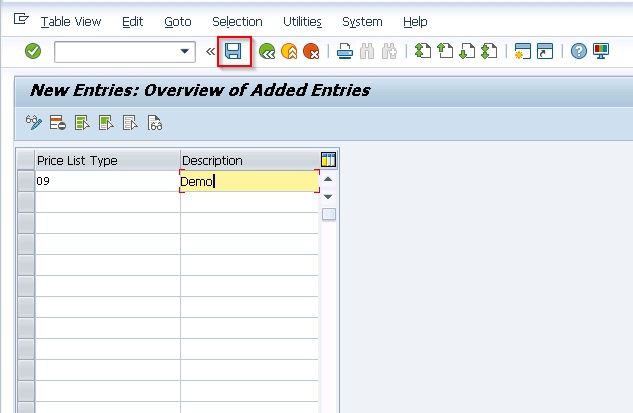Click the Description column header
The image size is (633, 413).
click(x=249, y=160)
